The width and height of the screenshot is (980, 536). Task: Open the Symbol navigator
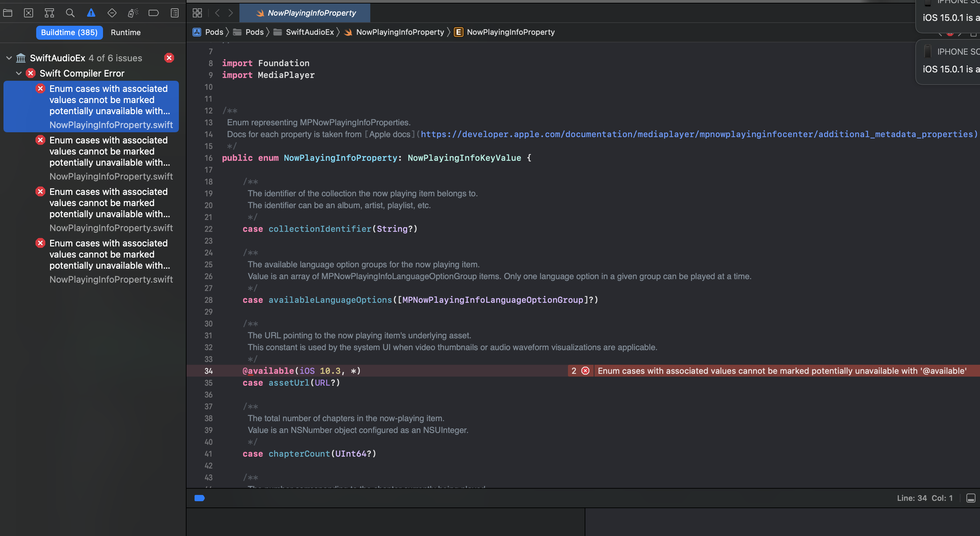tap(49, 13)
